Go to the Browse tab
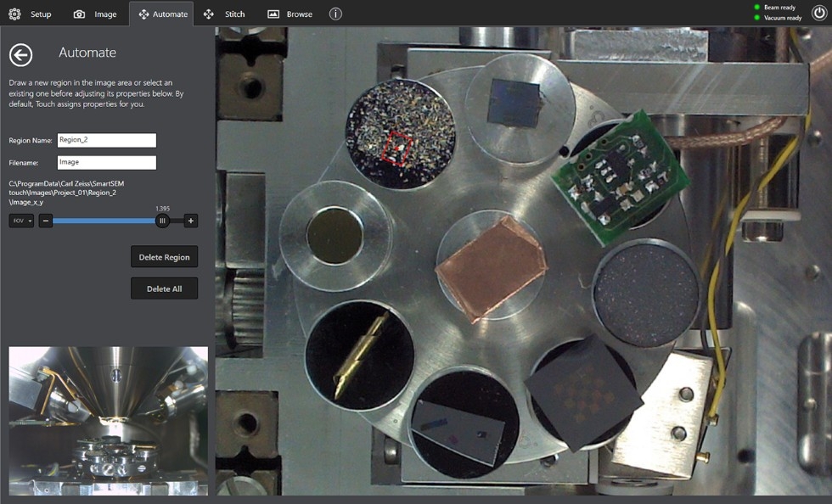Image resolution: width=832 pixels, height=504 pixels. click(290, 14)
